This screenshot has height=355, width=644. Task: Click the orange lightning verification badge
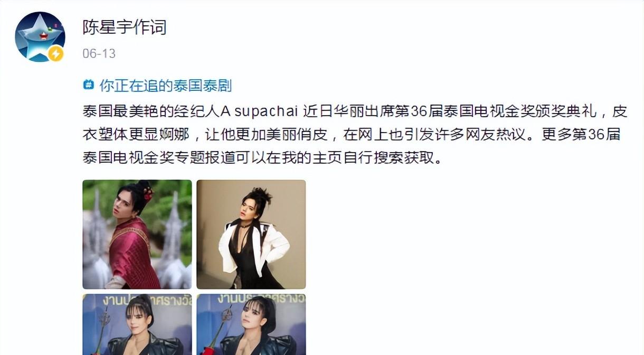pyautogui.click(x=56, y=53)
